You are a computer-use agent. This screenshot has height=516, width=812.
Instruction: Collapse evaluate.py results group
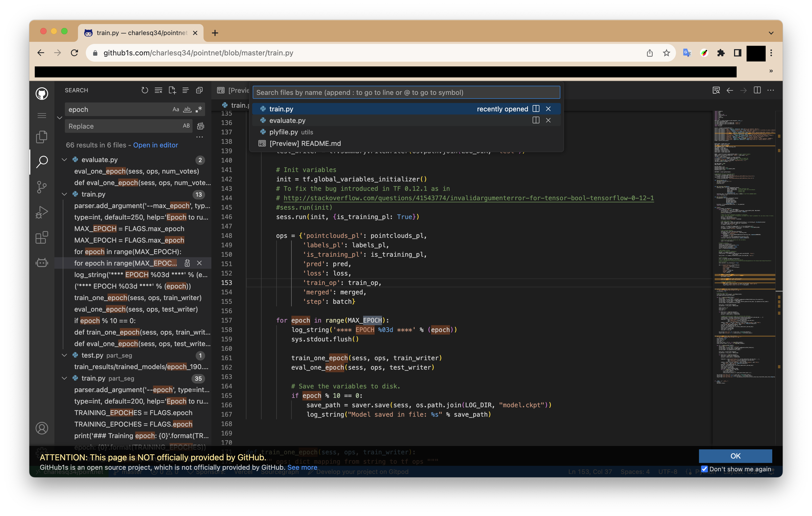click(x=64, y=160)
